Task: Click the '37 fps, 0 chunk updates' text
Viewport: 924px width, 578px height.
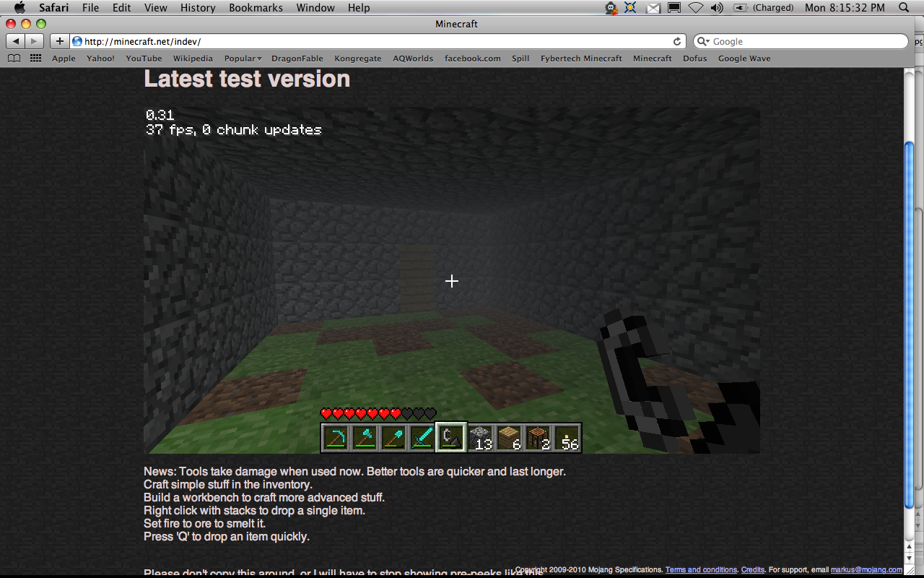Action: tap(233, 130)
